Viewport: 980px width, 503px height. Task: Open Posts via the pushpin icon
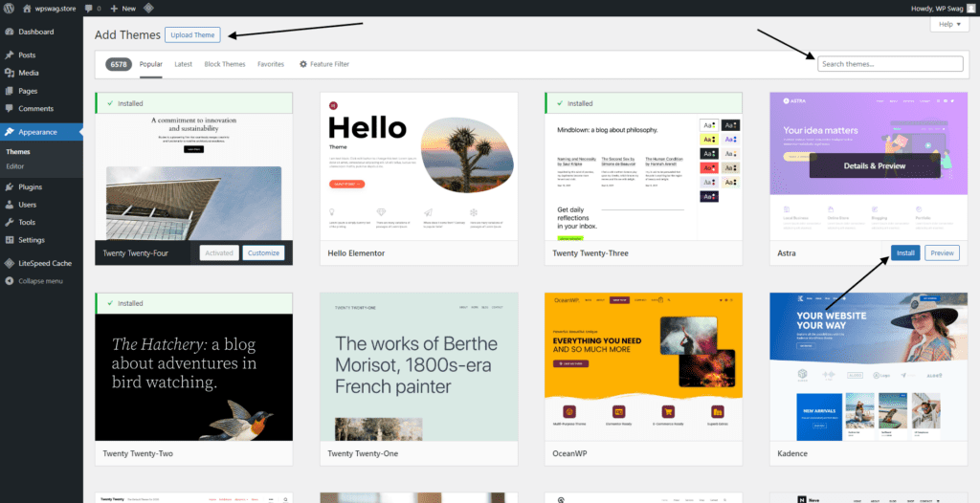point(9,55)
